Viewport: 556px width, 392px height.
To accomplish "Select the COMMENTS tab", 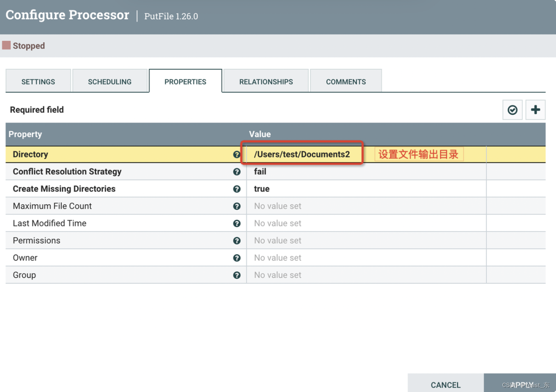I will 346,82.
